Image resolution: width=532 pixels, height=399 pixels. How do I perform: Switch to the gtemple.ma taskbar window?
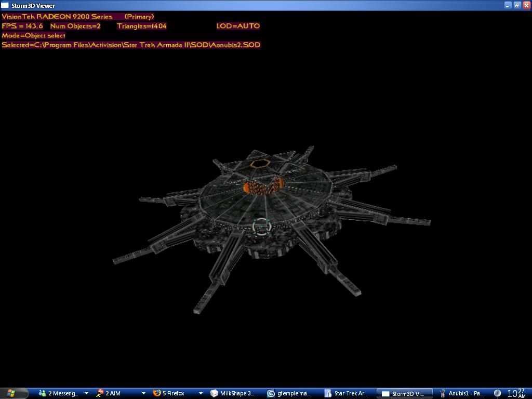(289, 393)
